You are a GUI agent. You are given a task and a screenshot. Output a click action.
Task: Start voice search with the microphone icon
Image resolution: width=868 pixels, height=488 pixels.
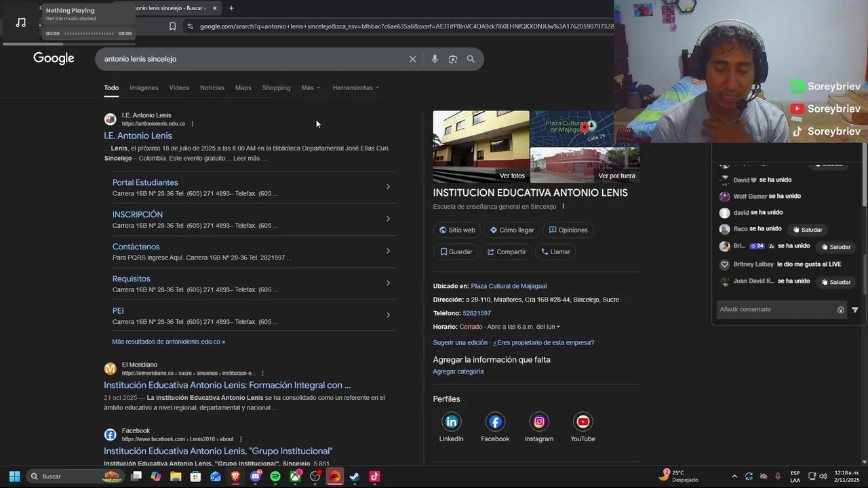(435, 59)
